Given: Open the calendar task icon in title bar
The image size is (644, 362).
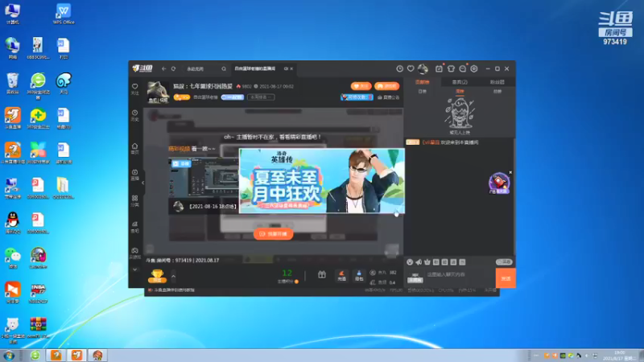Looking at the screenshot, I should (x=439, y=69).
